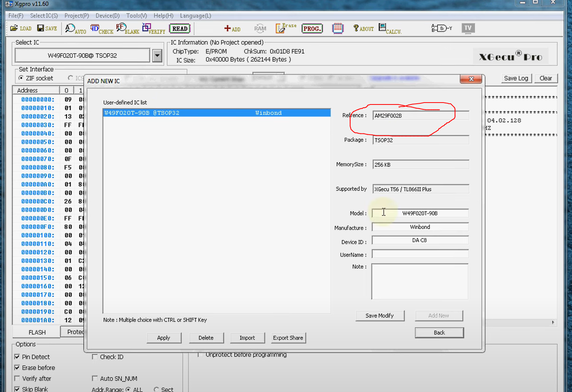Screen dimensions: 572x392
Task: Click the ID CHECK toolbar icon
Action: click(x=101, y=29)
